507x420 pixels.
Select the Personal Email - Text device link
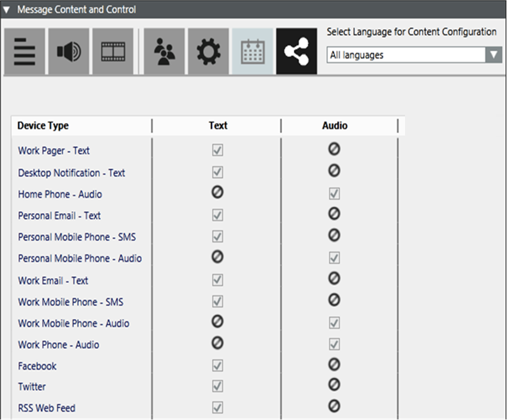pyautogui.click(x=59, y=216)
